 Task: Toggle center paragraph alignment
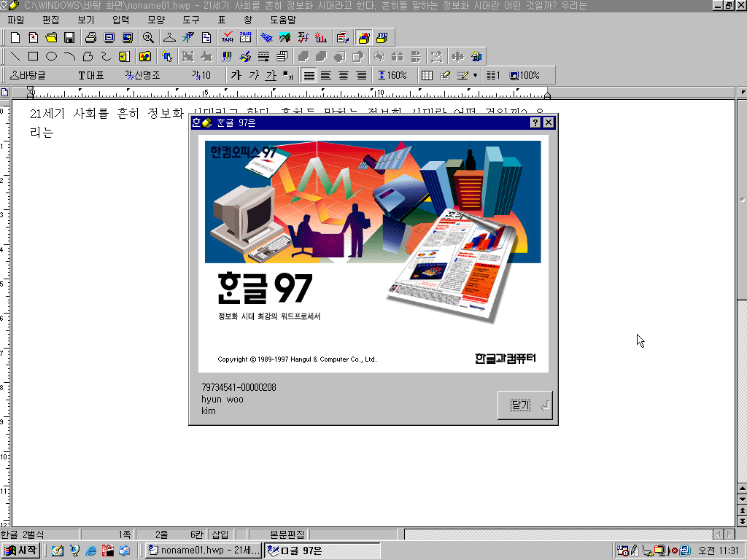344,75
